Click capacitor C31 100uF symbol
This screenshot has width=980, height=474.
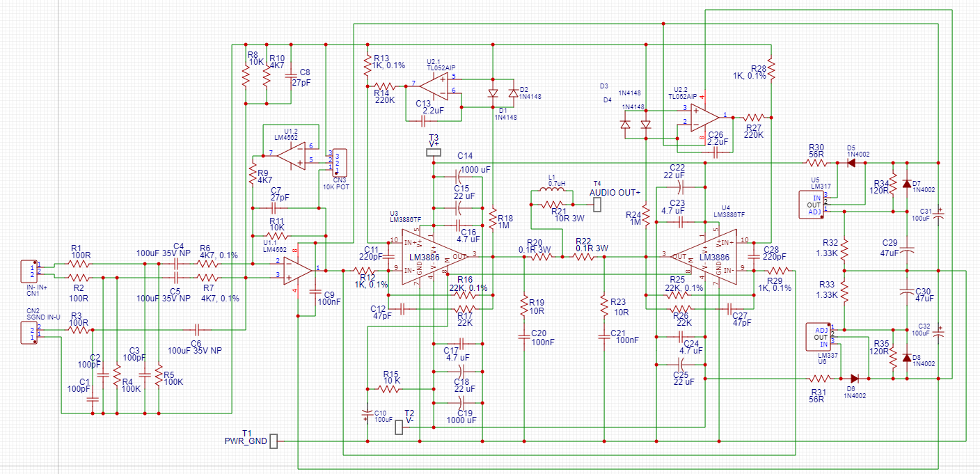pos(938,214)
